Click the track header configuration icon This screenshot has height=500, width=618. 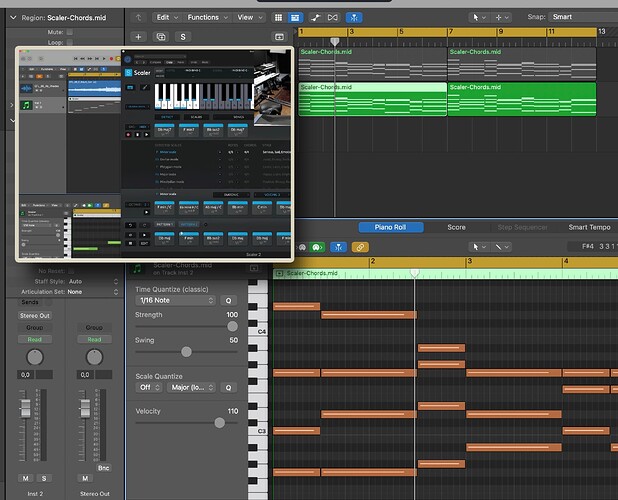pyautogui.click(x=279, y=37)
